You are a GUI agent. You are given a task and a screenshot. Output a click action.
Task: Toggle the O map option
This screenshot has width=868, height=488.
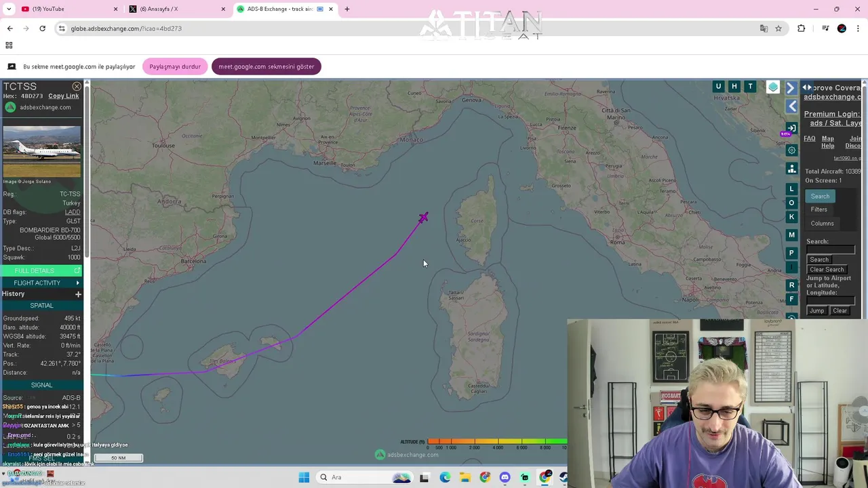point(791,203)
